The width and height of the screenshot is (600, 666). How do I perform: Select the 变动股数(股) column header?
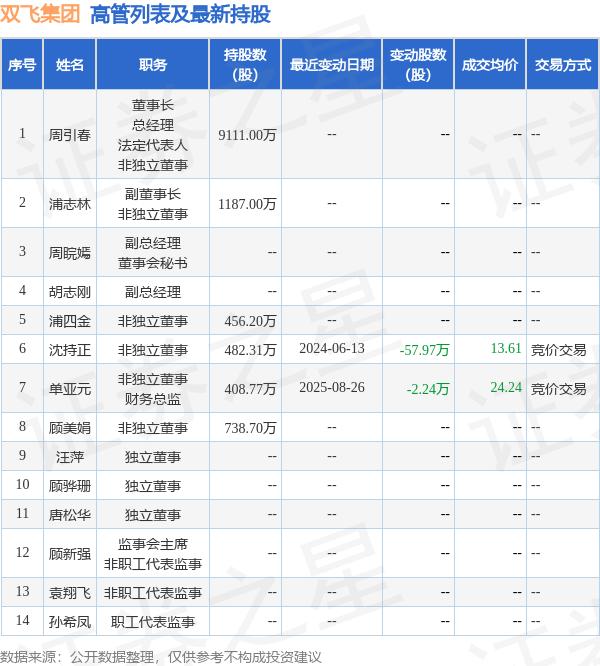(418, 65)
